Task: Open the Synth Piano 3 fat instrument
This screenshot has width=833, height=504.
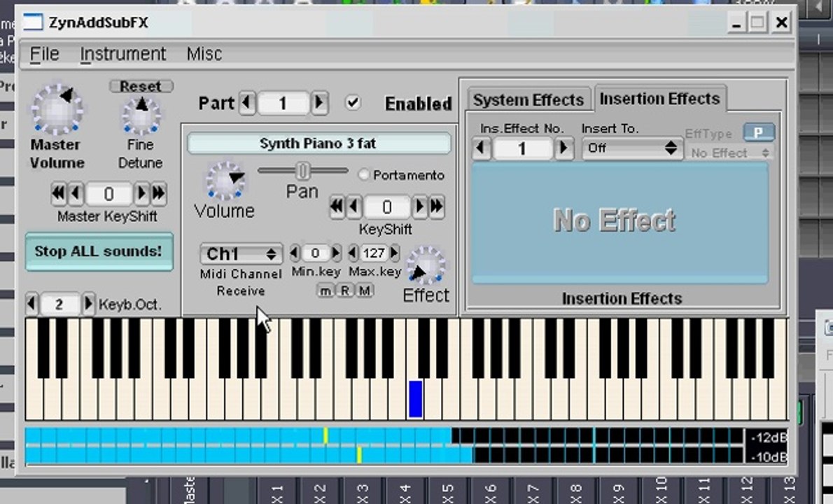Action: coord(318,143)
